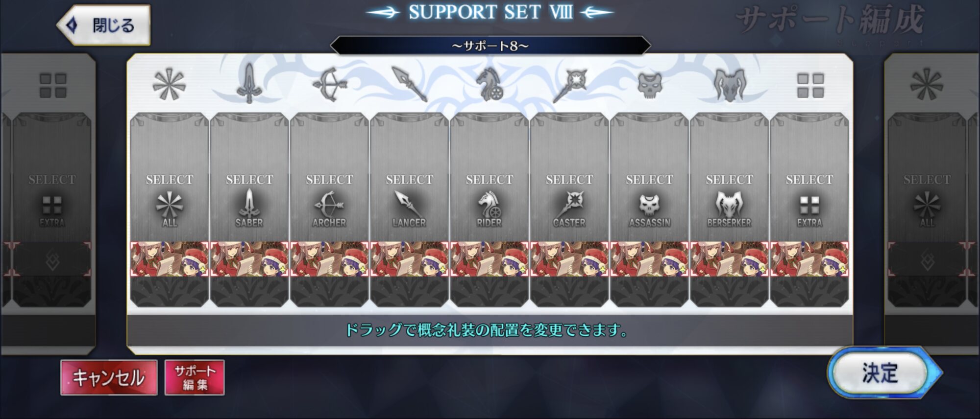Select the BERSERKER servant slot
The image size is (980, 419).
pos(729,178)
